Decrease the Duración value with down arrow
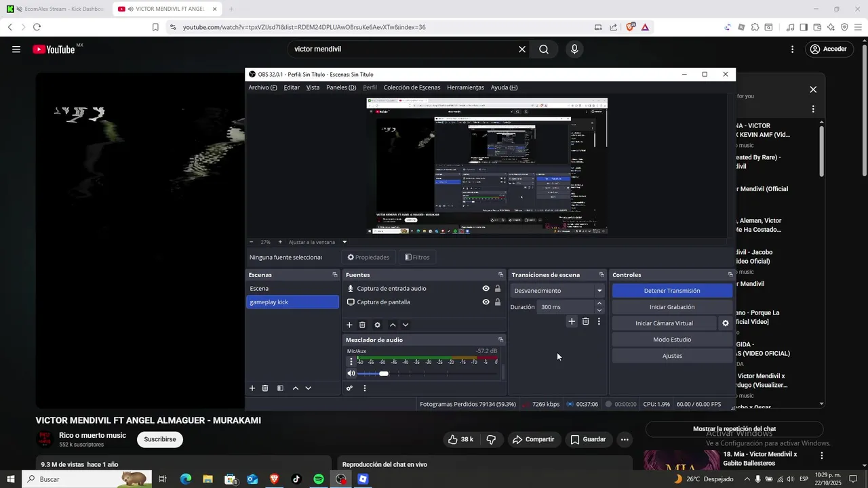Image resolution: width=868 pixels, height=488 pixels. click(x=599, y=310)
